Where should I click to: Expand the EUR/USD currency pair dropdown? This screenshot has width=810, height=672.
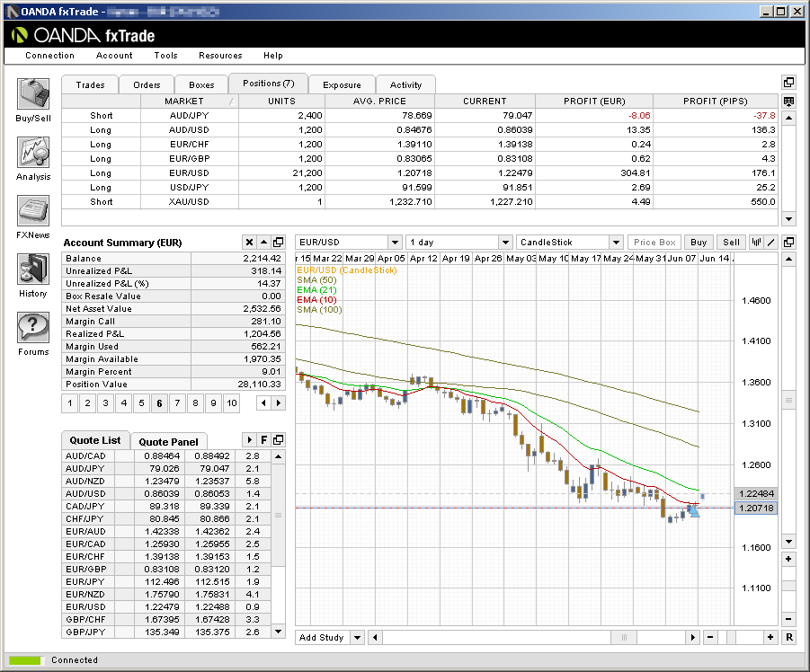point(395,243)
